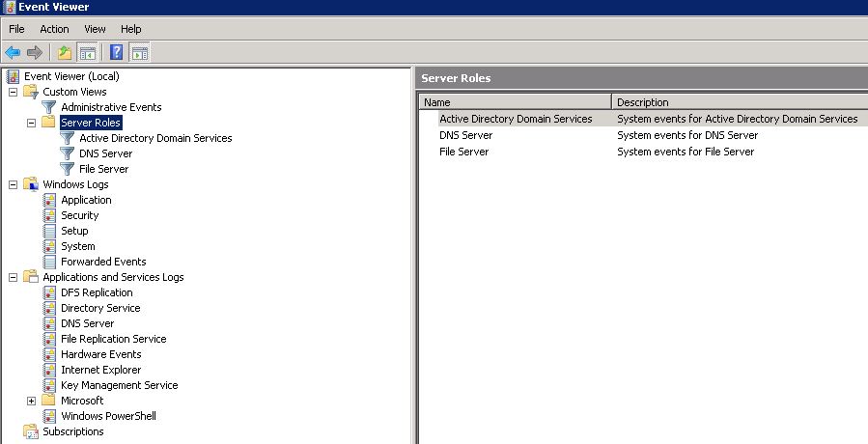The width and height of the screenshot is (868, 444).
Task: Open the Action menu
Action: 54,29
